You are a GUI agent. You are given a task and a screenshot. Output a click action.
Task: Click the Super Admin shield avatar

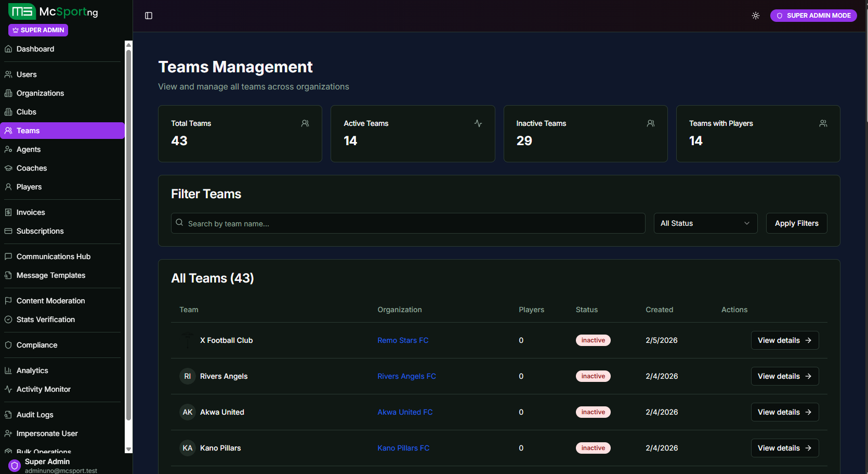point(15,465)
